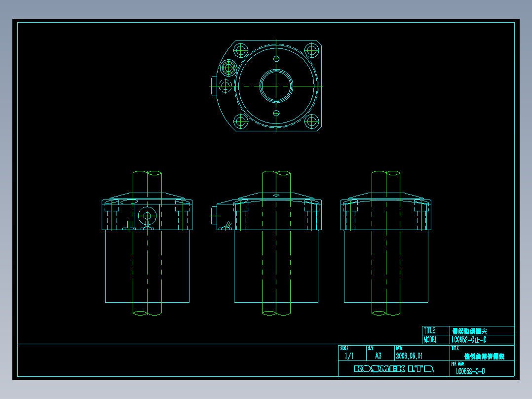Click the 'SIZE' header label

tap(371, 349)
